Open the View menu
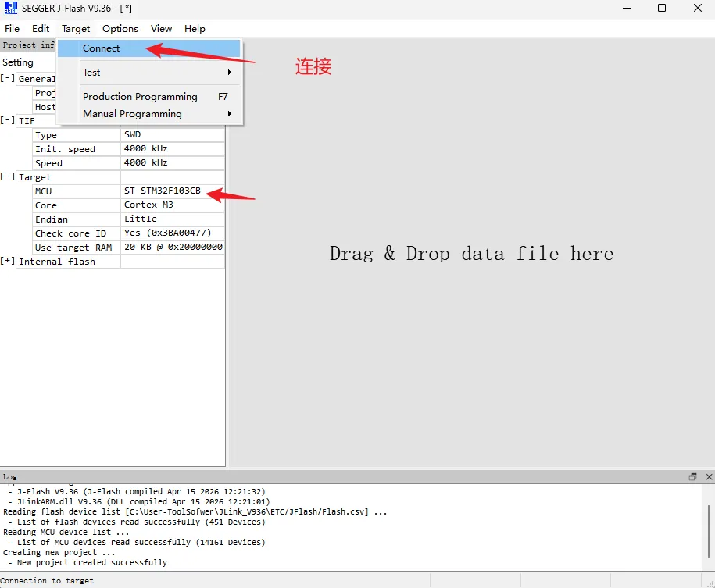Screen dimensions: 715x588 (161, 29)
